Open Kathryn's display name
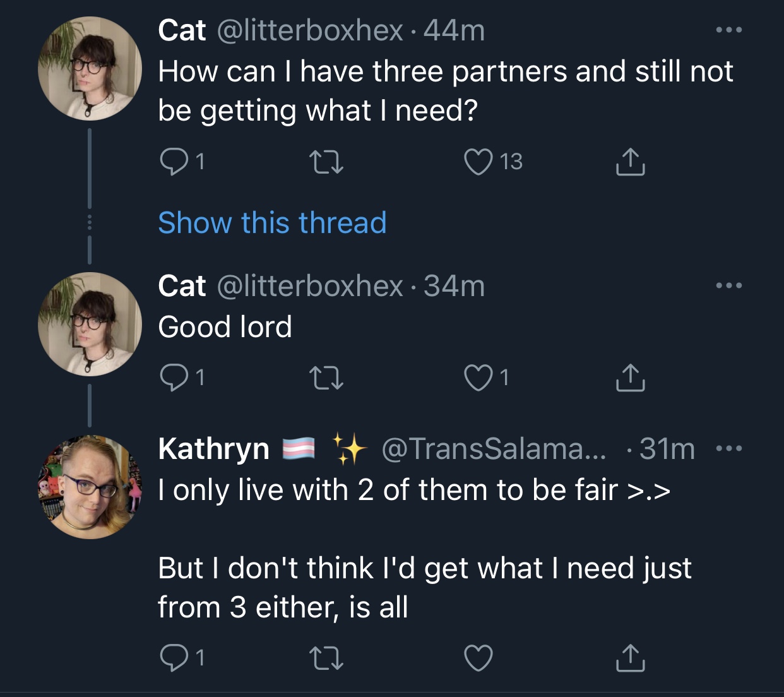Image resolution: width=784 pixels, height=697 pixels. click(213, 449)
